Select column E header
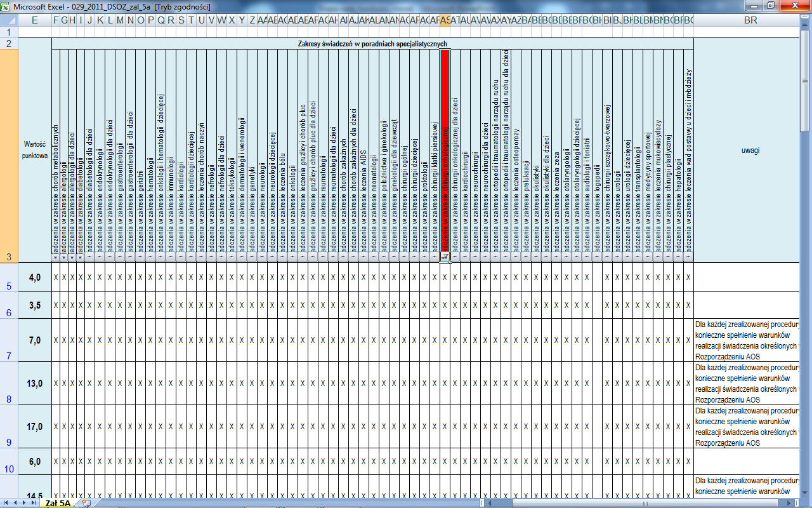Viewport: 812px width, 508px height. point(35,20)
